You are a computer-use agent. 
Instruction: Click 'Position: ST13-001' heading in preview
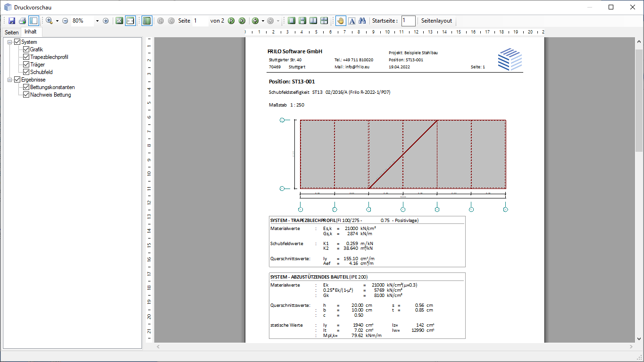pyautogui.click(x=292, y=82)
